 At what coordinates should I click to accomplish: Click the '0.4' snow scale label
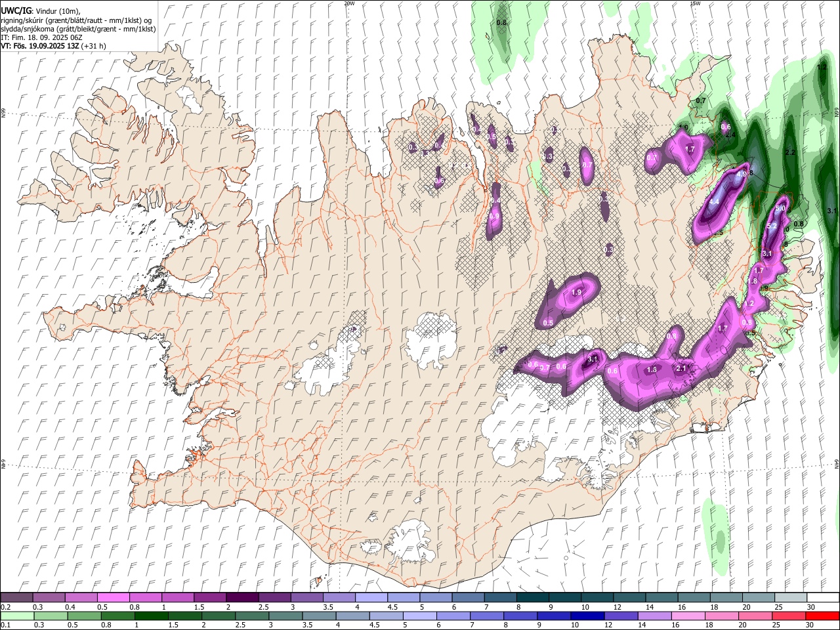(x=70, y=607)
